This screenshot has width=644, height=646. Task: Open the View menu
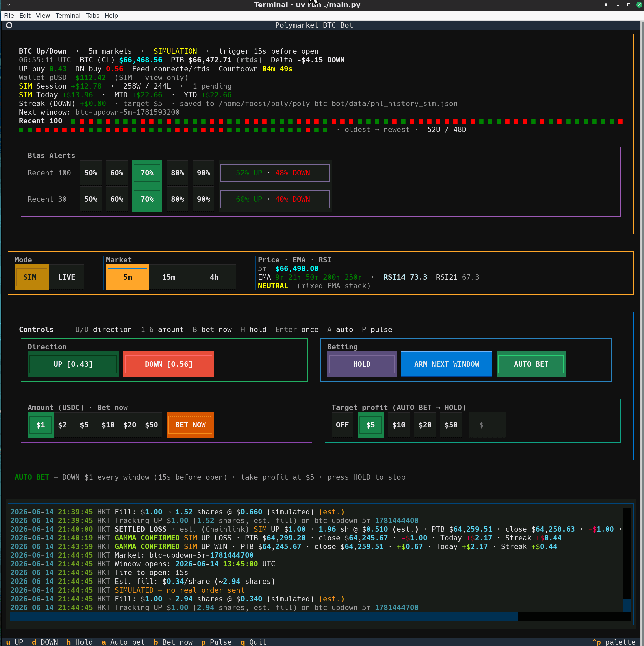pyautogui.click(x=43, y=15)
